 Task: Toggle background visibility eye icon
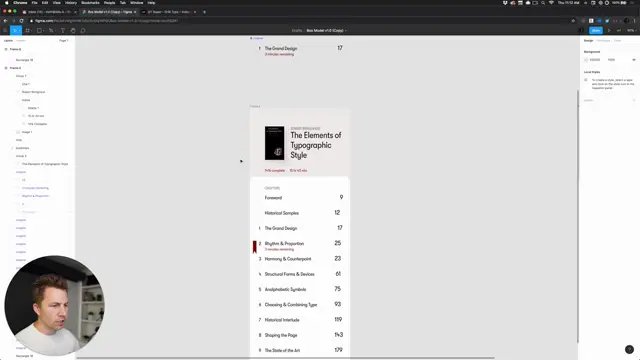pos(633,60)
